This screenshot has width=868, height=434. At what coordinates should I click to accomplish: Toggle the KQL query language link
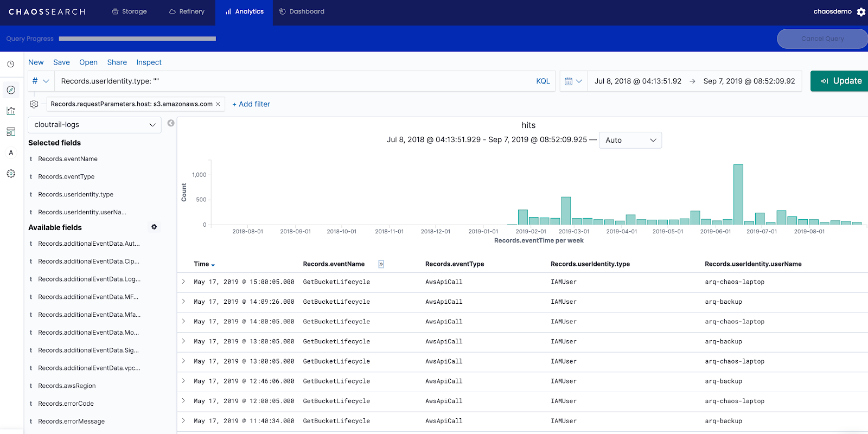pos(543,81)
